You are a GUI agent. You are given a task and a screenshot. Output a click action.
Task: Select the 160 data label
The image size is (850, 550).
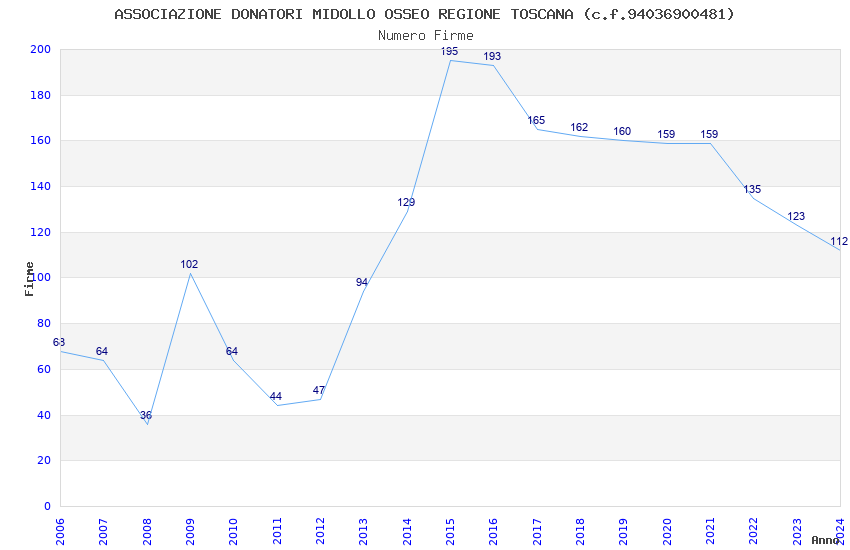point(622,131)
